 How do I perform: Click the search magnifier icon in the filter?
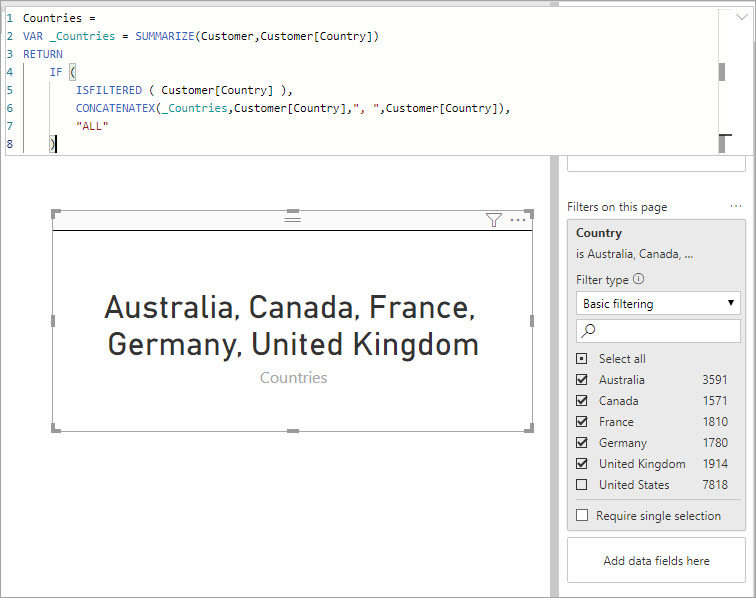click(x=588, y=331)
